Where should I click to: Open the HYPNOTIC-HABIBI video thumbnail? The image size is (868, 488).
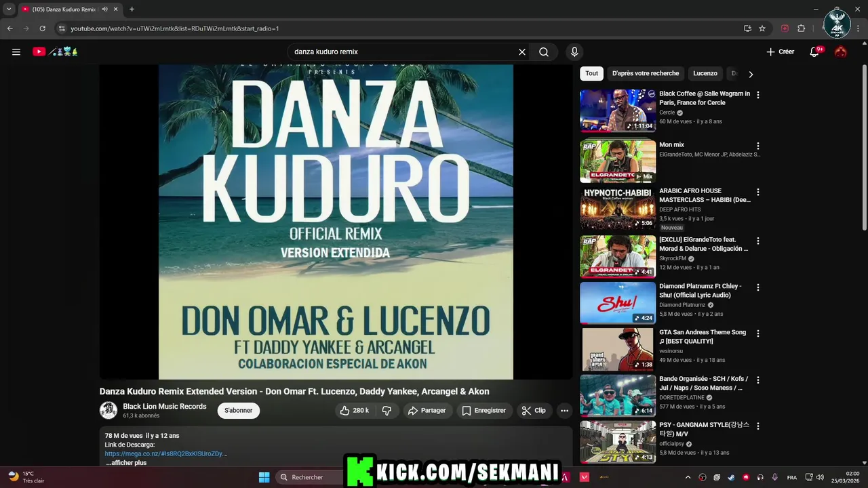[618, 207]
